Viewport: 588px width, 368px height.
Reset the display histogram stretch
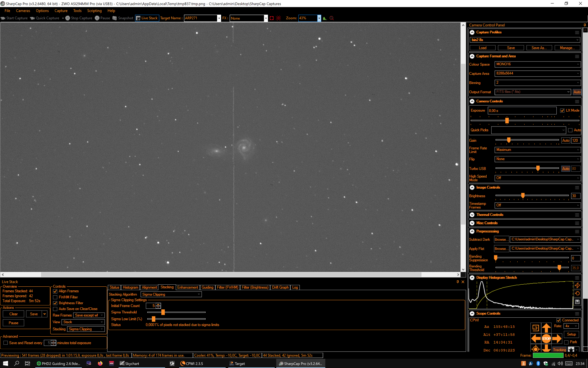click(577, 294)
